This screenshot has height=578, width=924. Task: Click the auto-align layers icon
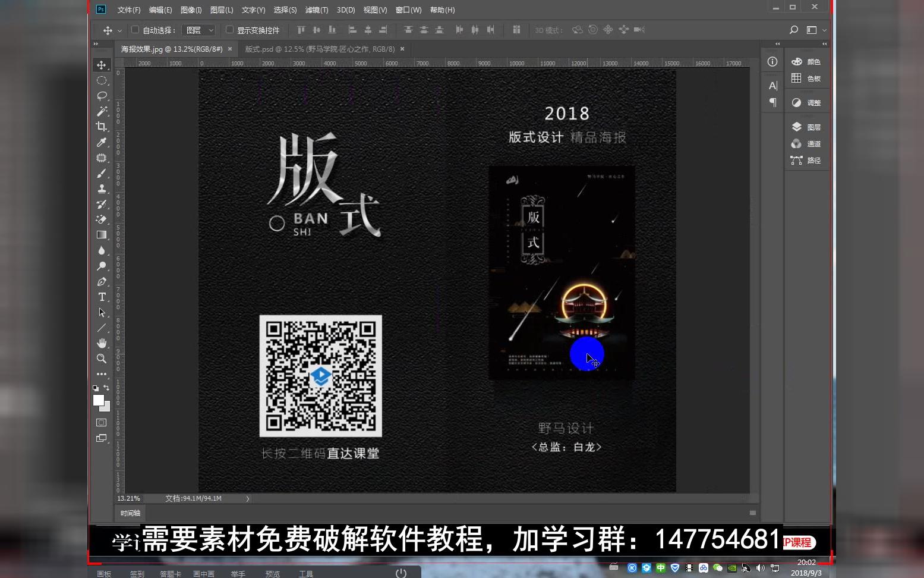[x=516, y=30]
